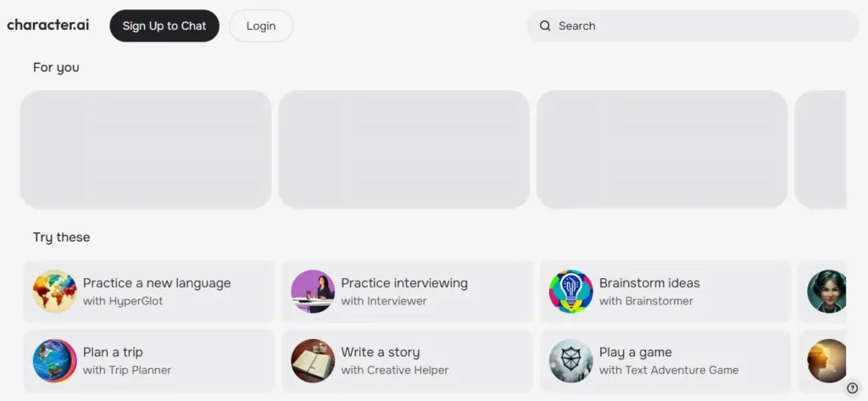This screenshot has width=868, height=401.
Task: Click the 'with Trip Planner' text
Action: point(127,370)
